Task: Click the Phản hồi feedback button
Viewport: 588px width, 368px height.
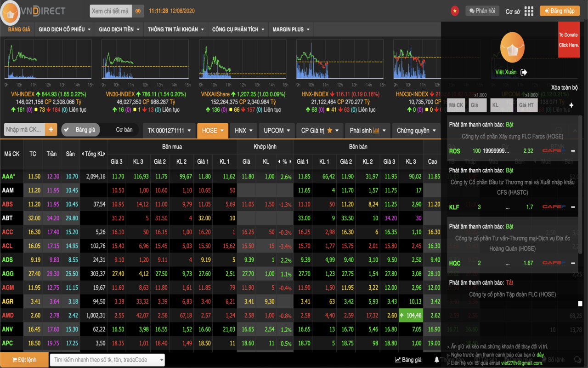Action: pos(482,11)
